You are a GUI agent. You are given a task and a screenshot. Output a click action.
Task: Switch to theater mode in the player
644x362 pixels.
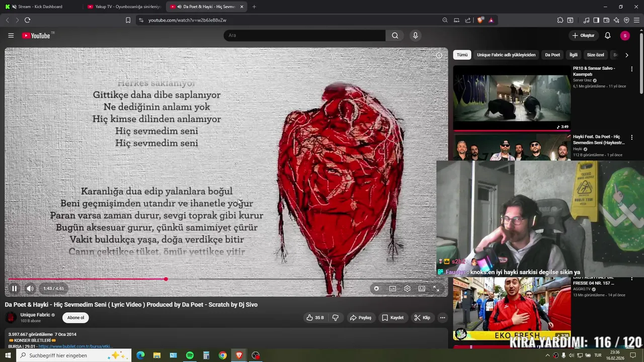pyautogui.click(x=422, y=289)
